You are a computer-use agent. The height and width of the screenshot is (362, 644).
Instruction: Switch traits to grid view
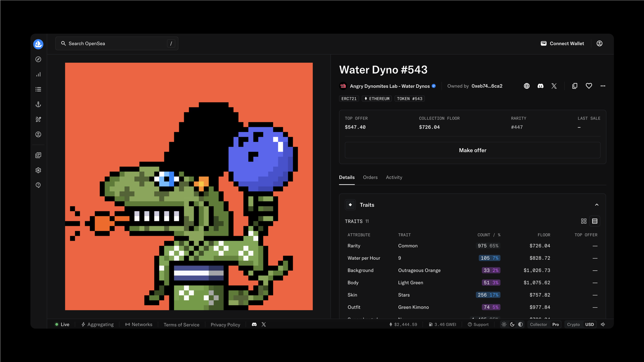click(584, 221)
